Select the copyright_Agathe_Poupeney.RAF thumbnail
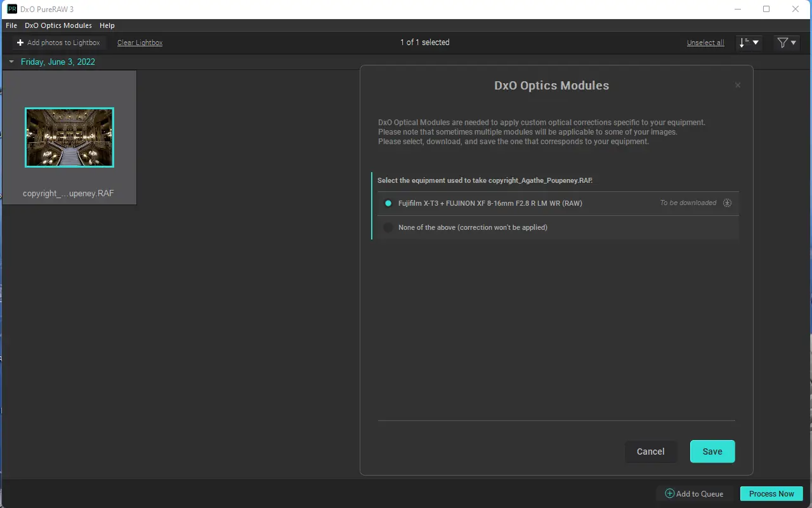This screenshot has height=508, width=812. tap(69, 137)
